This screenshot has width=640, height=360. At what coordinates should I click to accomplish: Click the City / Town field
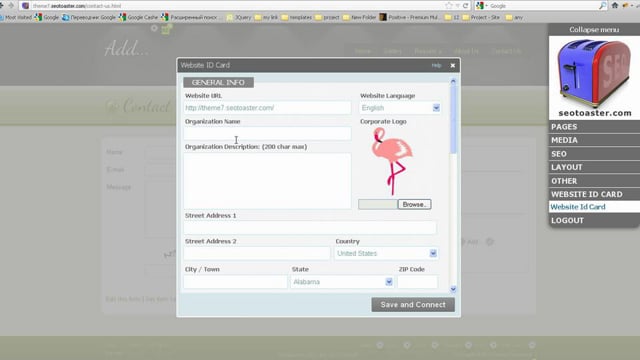click(235, 282)
